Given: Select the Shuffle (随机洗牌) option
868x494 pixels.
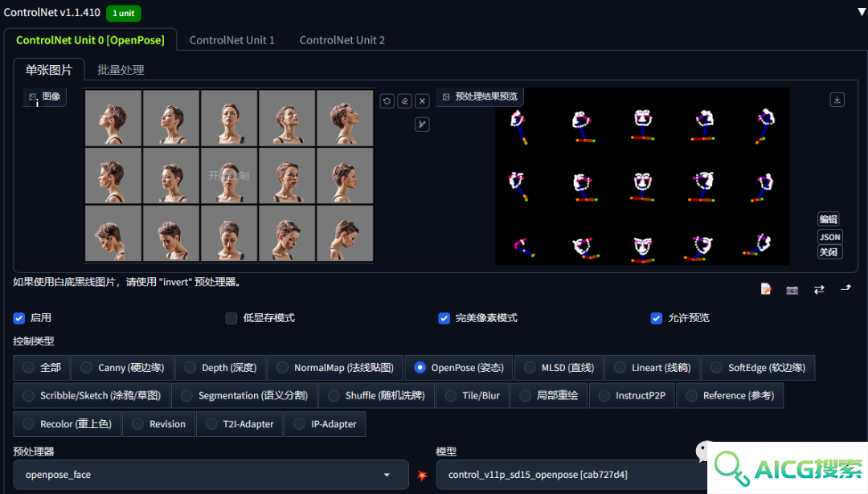Looking at the screenshot, I should (x=376, y=395).
